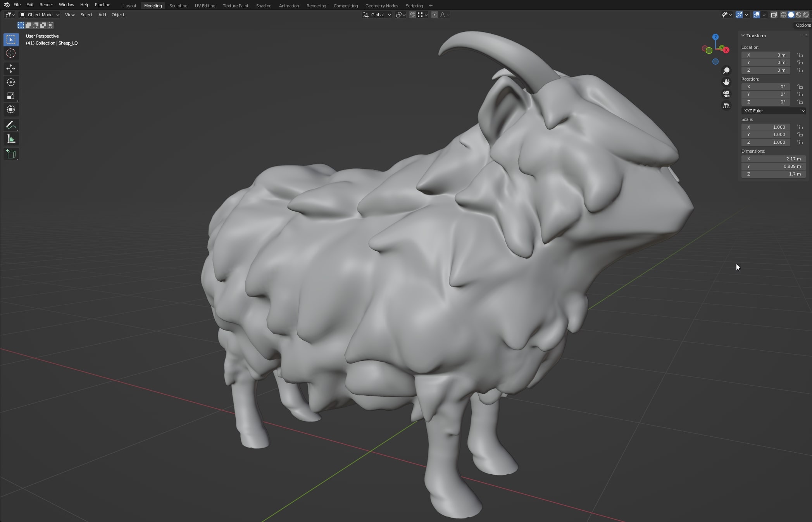Open the Object Mode dropdown
This screenshot has width=812, height=522.
(x=40, y=15)
